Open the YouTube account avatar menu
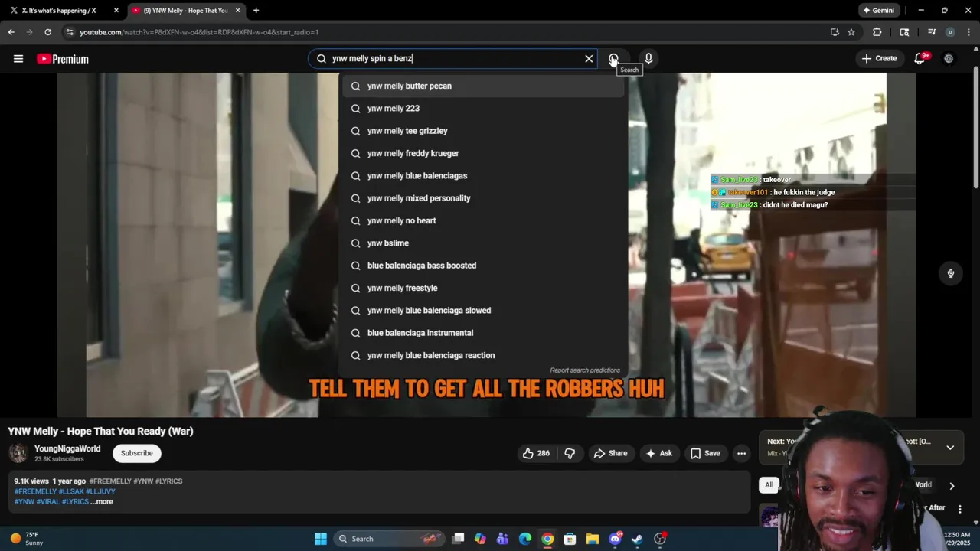The height and width of the screenshot is (551, 980). pos(949,59)
